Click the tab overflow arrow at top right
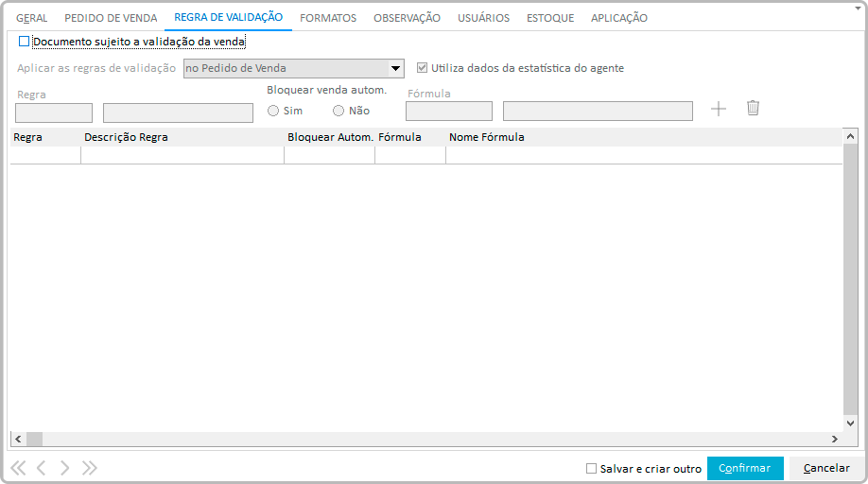 click(x=857, y=9)
